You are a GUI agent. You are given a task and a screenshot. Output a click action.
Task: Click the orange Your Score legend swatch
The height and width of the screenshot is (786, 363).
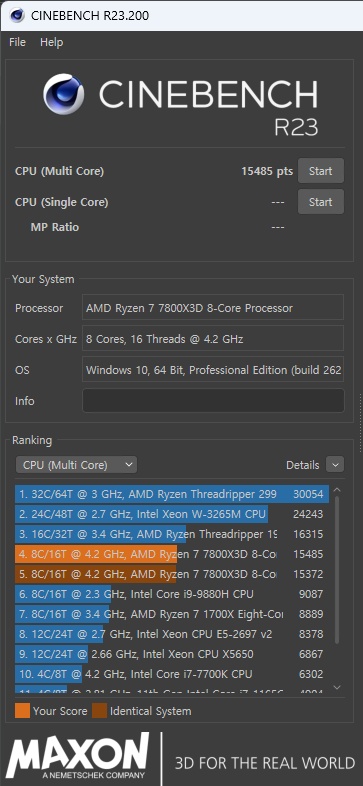click(23, 711)
